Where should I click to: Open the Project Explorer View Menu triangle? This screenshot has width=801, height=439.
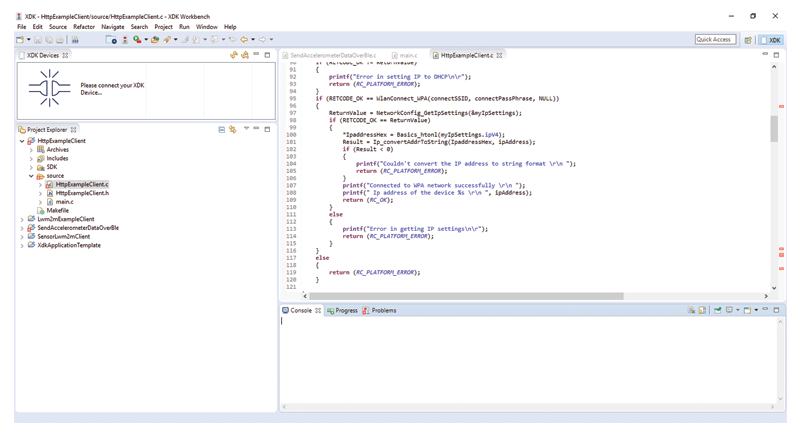[246, 129]
